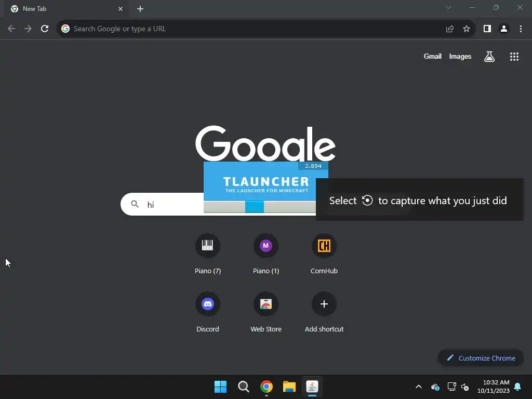Show hidden system tray icons
This screenshot has width=532, height=399.
(x=419, y=387)
